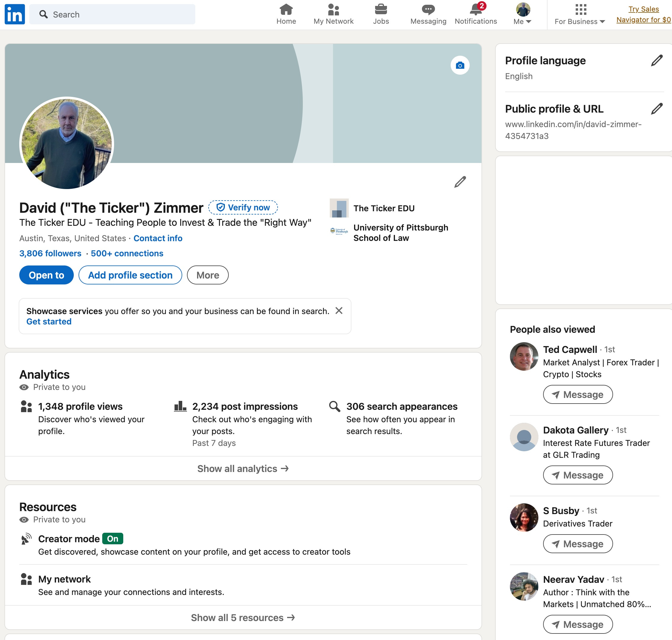Message Ted Capwell

pos(578,395)
